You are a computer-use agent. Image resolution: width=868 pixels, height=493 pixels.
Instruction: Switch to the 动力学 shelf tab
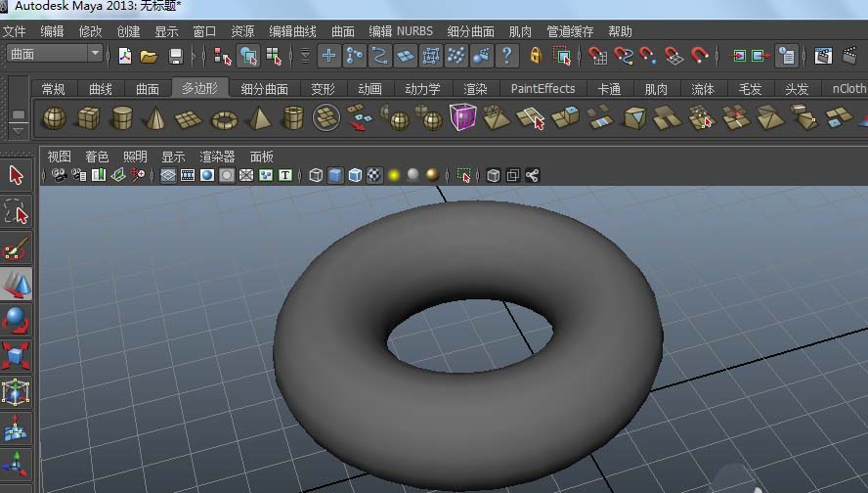click(x=423, y=89)
